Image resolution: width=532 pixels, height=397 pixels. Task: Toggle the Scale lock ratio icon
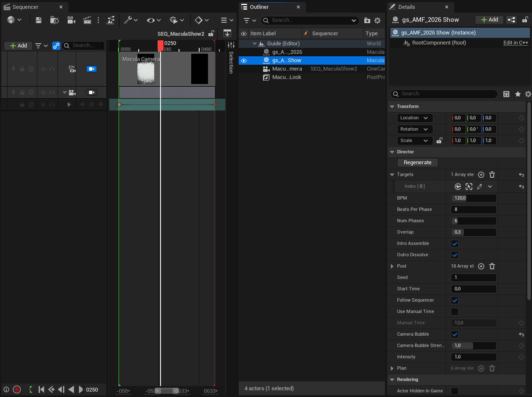[x=439, y=141]
